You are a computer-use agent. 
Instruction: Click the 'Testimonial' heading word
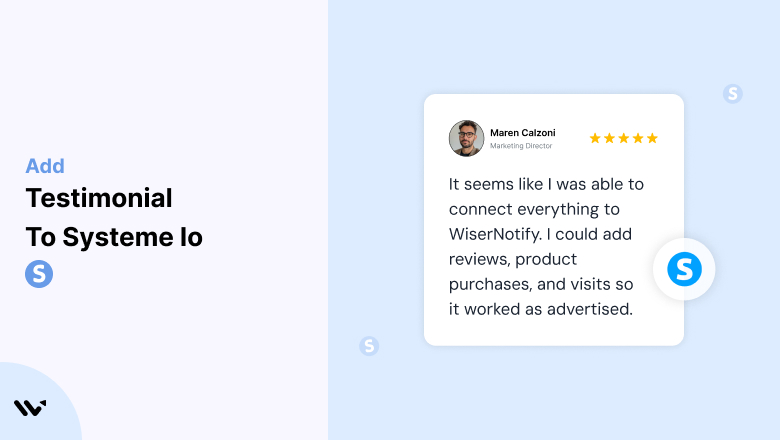click(99, 198)
